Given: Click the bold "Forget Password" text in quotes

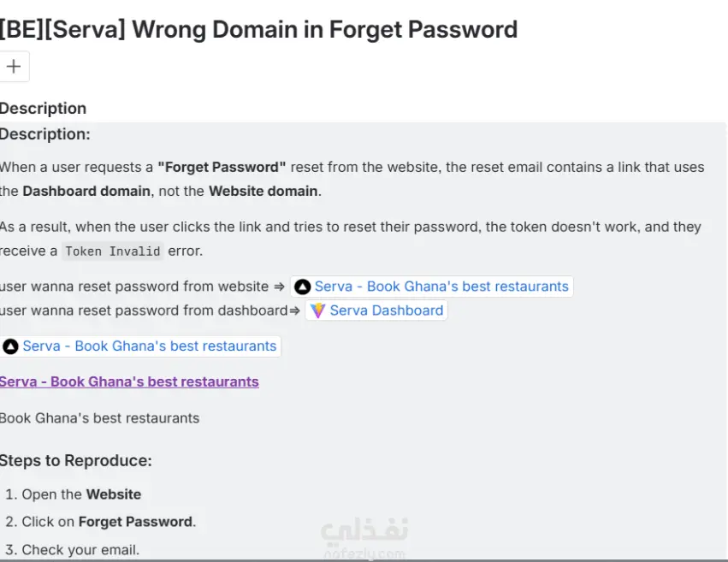Looking at the screenshot, I should tap(222, 167).
